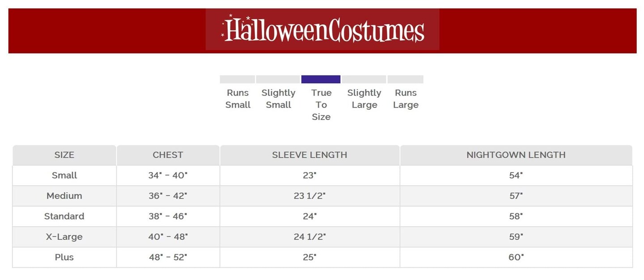This screenshot has width=644, height=280.
Task: Select the SLEEVE LENGTH column header
Action: tap(309, 155)
